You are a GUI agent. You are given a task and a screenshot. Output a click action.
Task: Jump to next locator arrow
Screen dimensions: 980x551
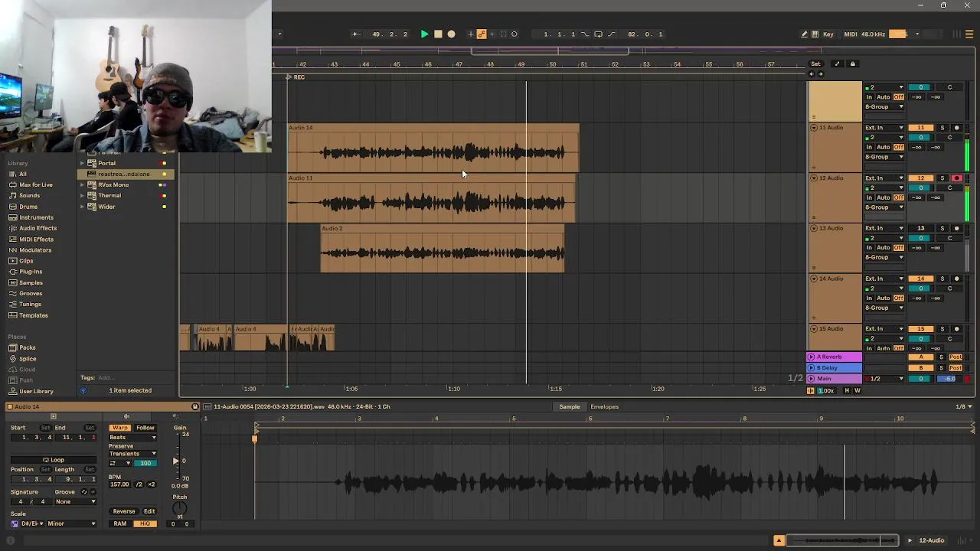click(821, 74)
